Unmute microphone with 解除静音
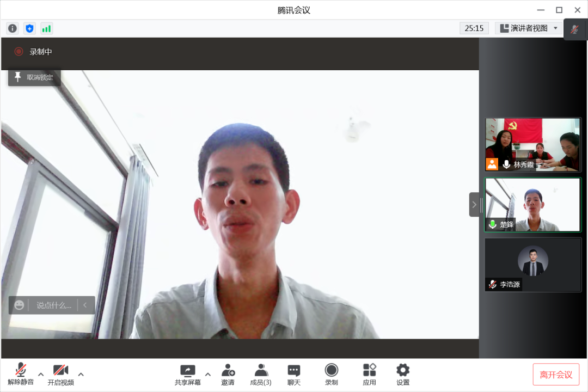The width and height of the screenshot is (588, 392). click(x=21, y=375)
